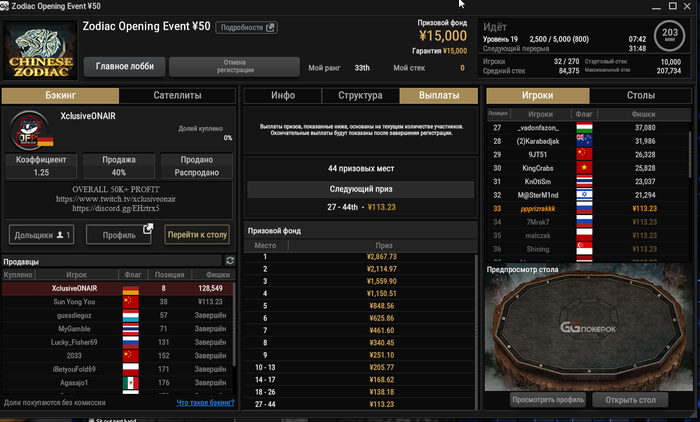Click Отмена регистрации button

point(234,67)
